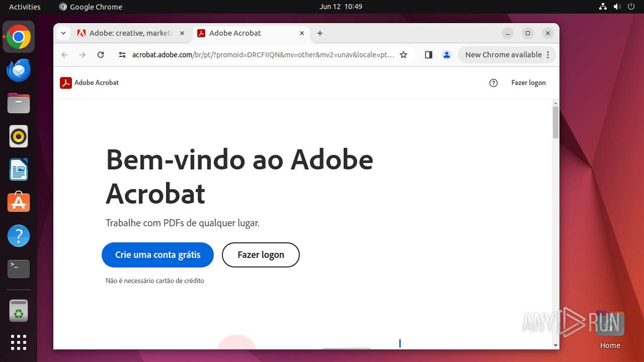Open the power system menu icon
The image size is (644, 362).
[631, 7]
